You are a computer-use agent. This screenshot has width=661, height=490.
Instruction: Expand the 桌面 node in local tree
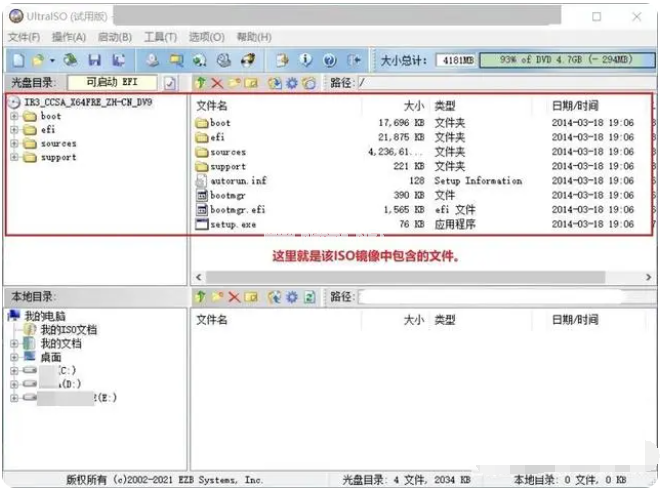(x=14, y=357)
